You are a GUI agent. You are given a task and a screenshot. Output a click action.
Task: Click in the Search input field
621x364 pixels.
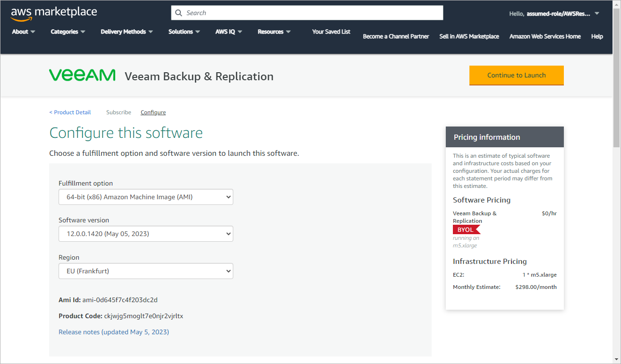click(307, 13)
